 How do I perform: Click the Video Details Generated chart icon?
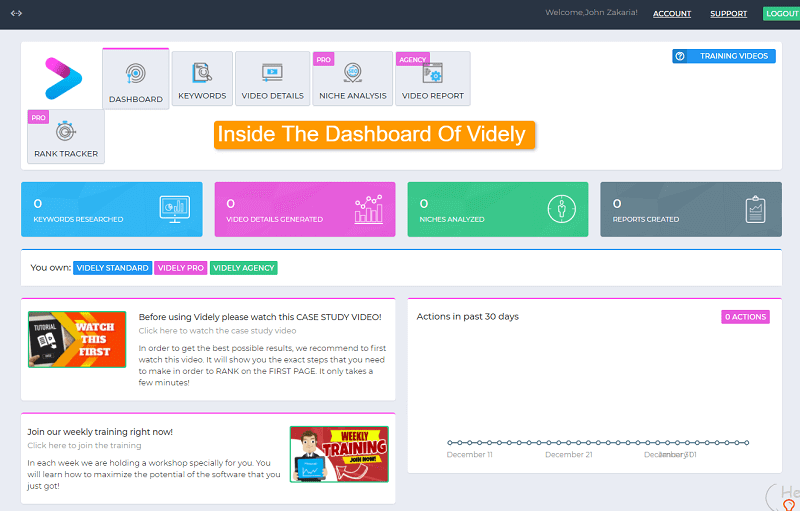click(x=368, y=209)
